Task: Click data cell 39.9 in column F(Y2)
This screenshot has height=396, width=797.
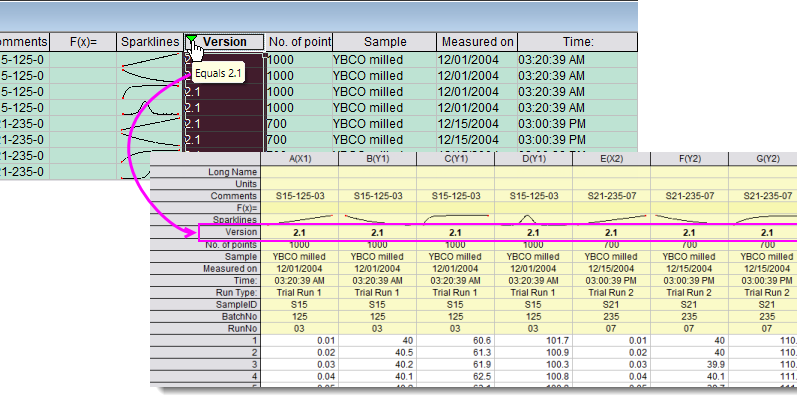Action: tap(689, 365)
